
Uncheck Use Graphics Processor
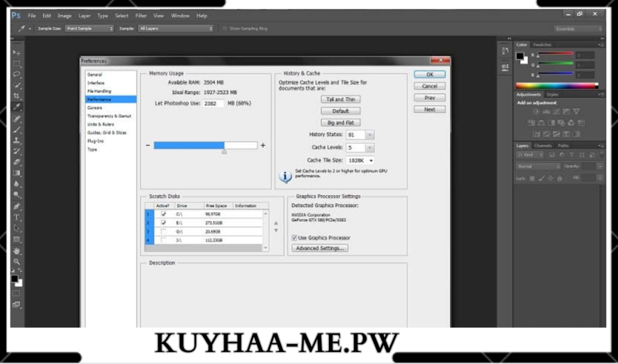pos(294,238)
